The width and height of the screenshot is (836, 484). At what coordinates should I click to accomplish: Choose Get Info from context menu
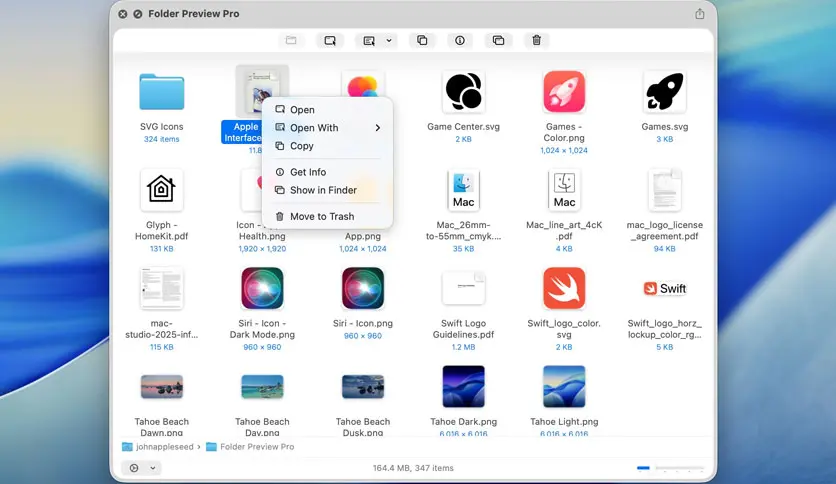327,172
